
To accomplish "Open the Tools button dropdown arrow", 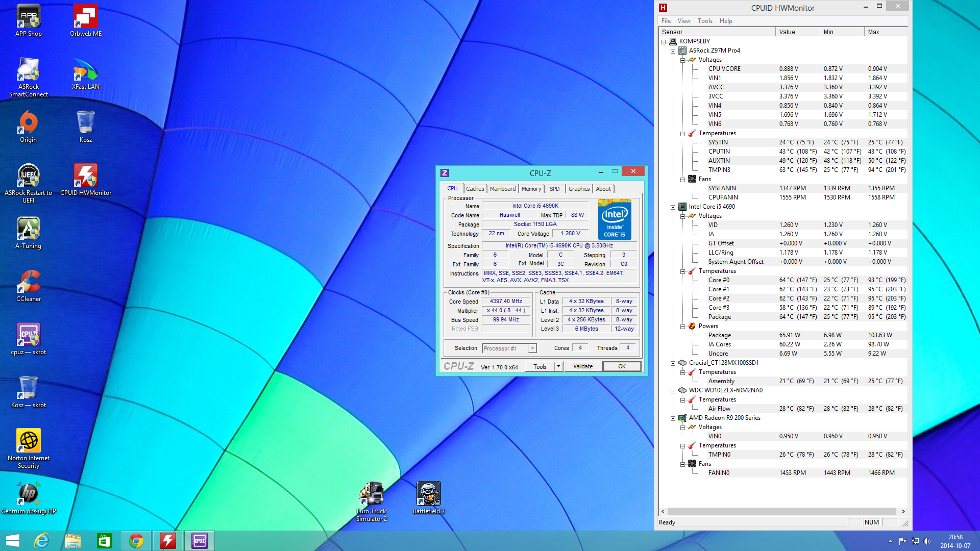I will [558, 366].
